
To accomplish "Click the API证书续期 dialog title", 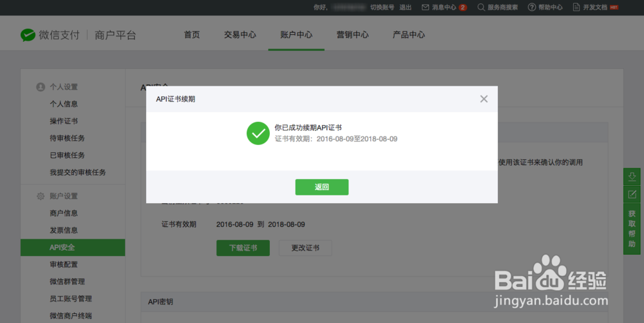I will point(175,99).
